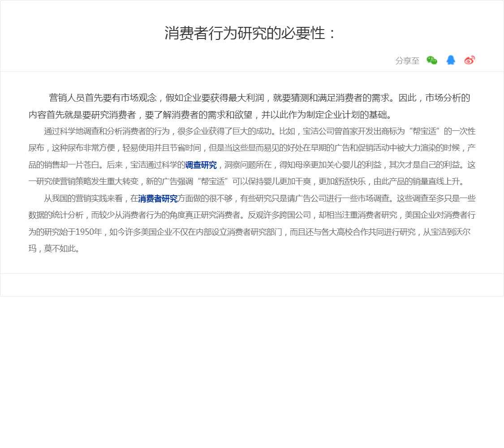Click the text 品的销售却一片苍白
This screenshot has height=448, width=504.
[64, 165]
